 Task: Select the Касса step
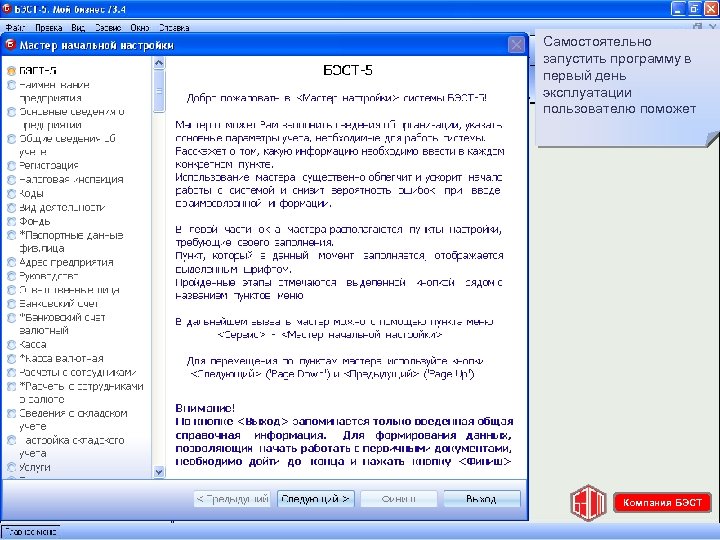tap(27, 344)
